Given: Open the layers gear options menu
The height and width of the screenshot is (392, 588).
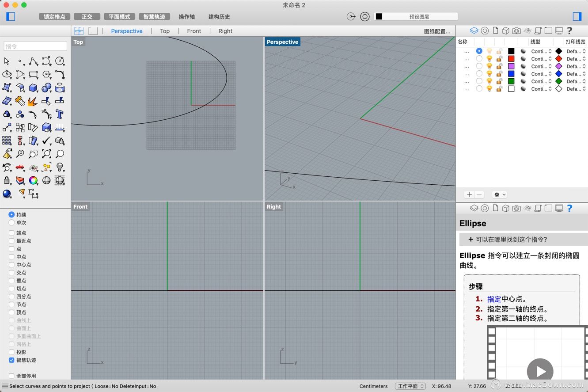Looking at the screenshot, I should click(x=500, y=194).
